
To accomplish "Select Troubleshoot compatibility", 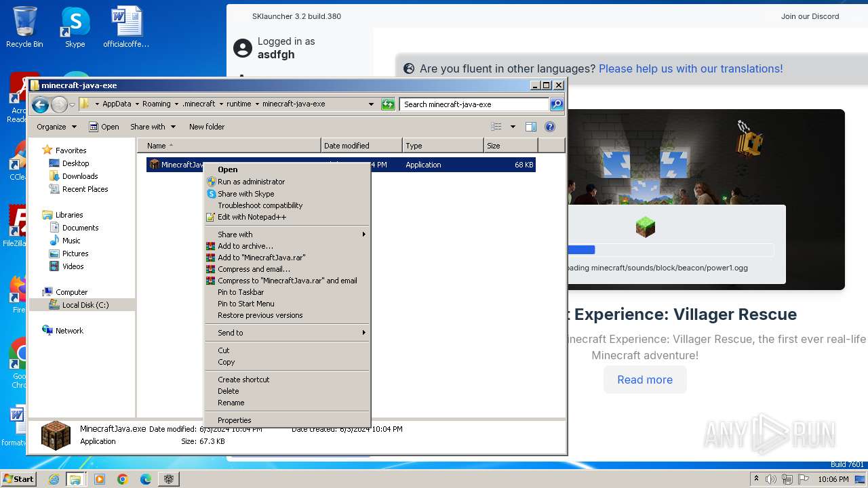I will pyautogui.click(x=288, y=205).
